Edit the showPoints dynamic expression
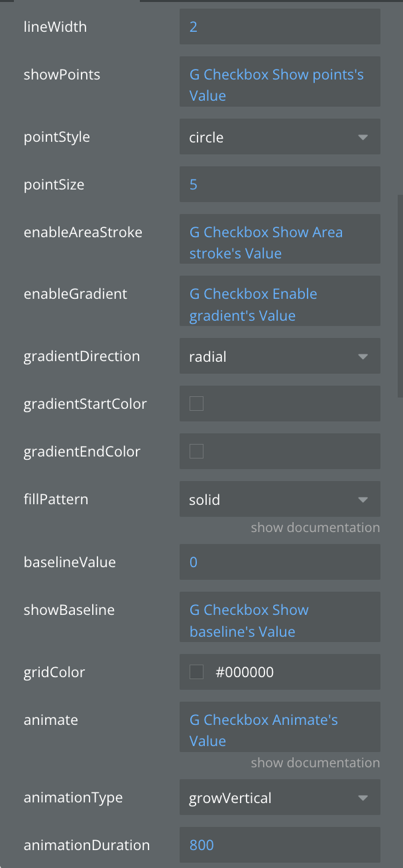Image resolution: width=403 pixels, height=868 pixels. pos(276,85)
